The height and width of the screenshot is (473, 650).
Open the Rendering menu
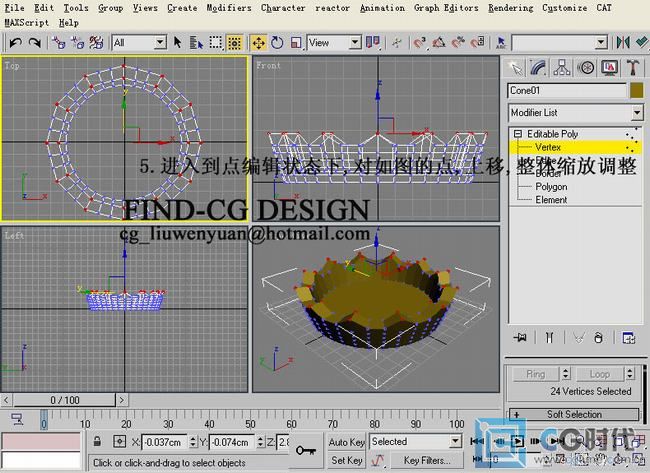[511, 8]
